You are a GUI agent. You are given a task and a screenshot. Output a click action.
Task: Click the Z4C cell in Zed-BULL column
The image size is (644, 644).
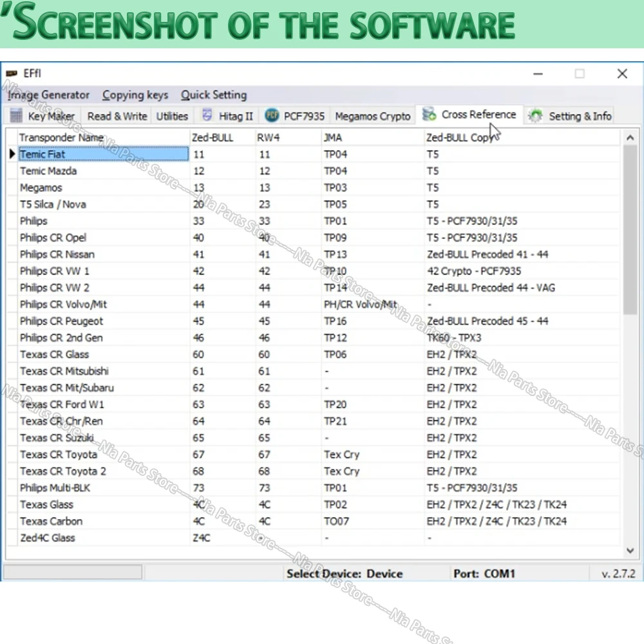pyautogui.click(x=222, y=538)
